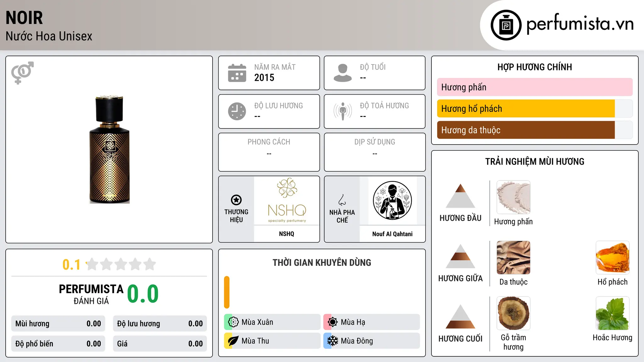Open the NSHQ specialty perfumery brand logo
The width and height of the screenshot is (644, 362).
287,200
